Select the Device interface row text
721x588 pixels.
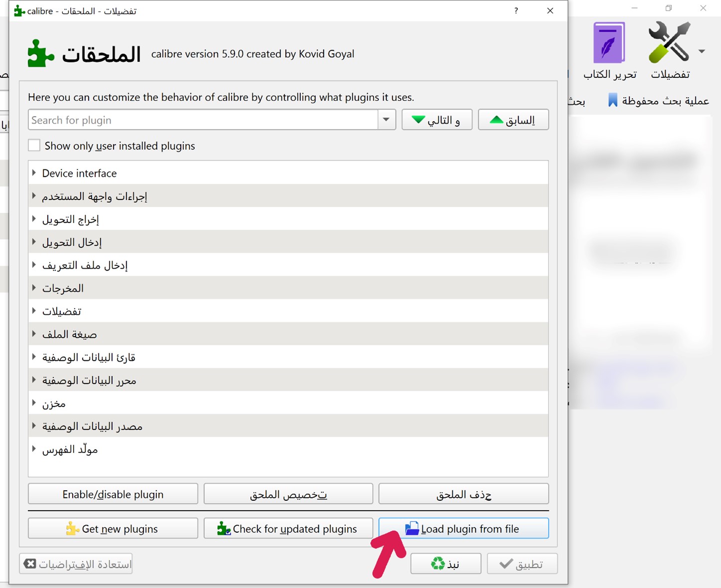pyautogui.click(x=79, y=173)
